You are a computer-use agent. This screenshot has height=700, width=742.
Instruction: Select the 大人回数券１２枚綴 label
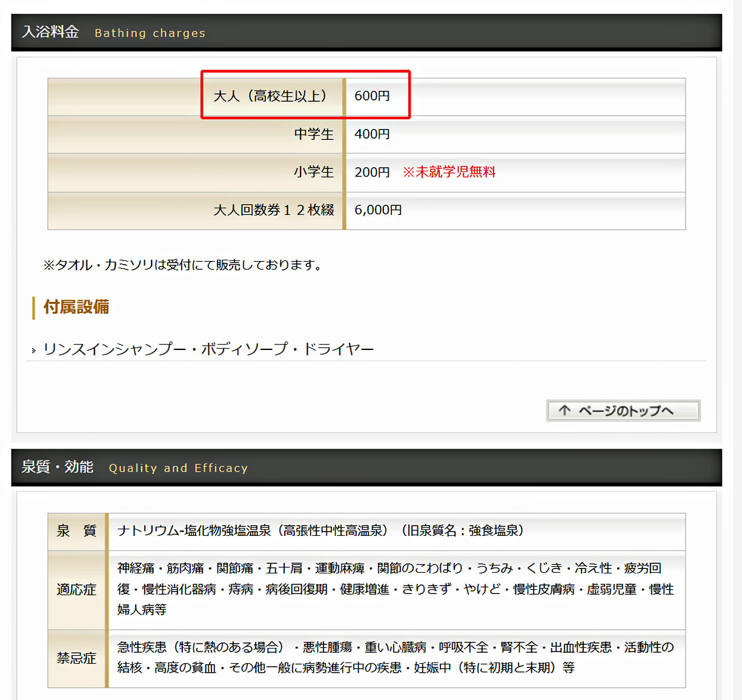274,210
